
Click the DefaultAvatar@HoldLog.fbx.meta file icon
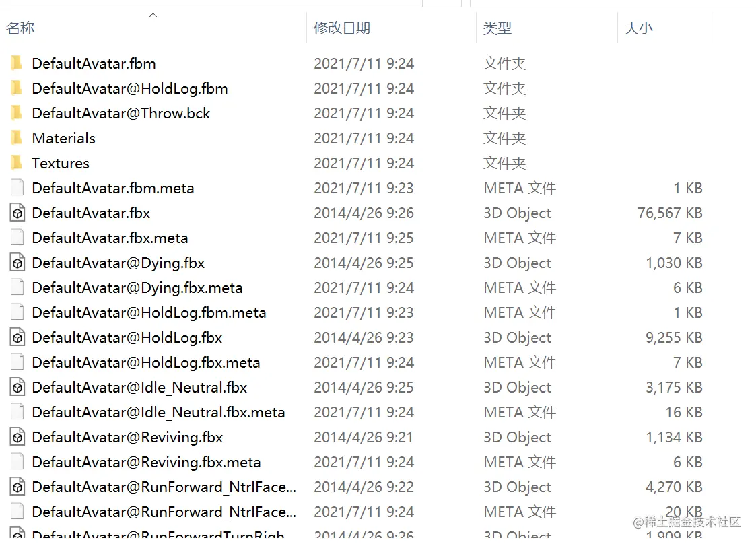point(17,362)
